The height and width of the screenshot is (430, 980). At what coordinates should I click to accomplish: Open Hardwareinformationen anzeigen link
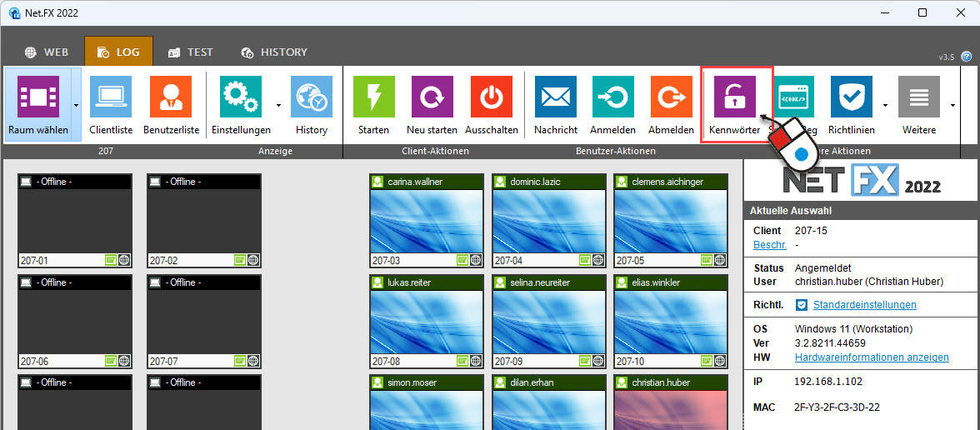pos(872,357)
